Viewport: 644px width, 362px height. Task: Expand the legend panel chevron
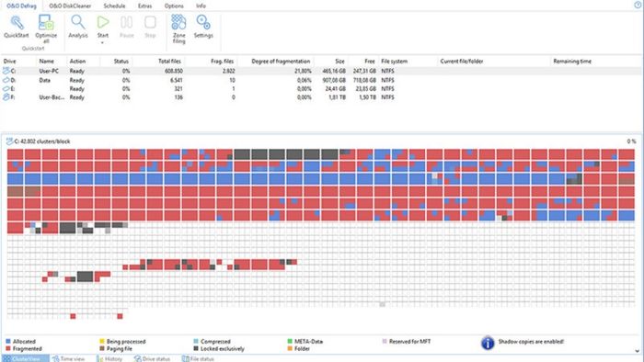[637, 351]
